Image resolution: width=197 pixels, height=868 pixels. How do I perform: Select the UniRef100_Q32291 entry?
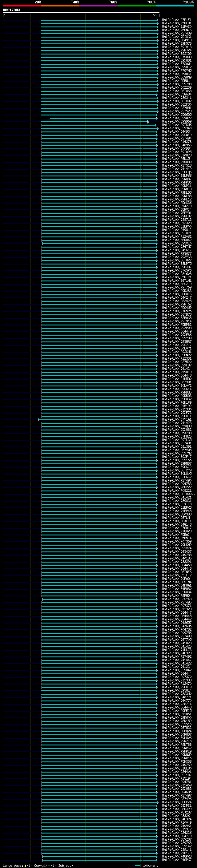pyautogui.click(x=176, y=562)
